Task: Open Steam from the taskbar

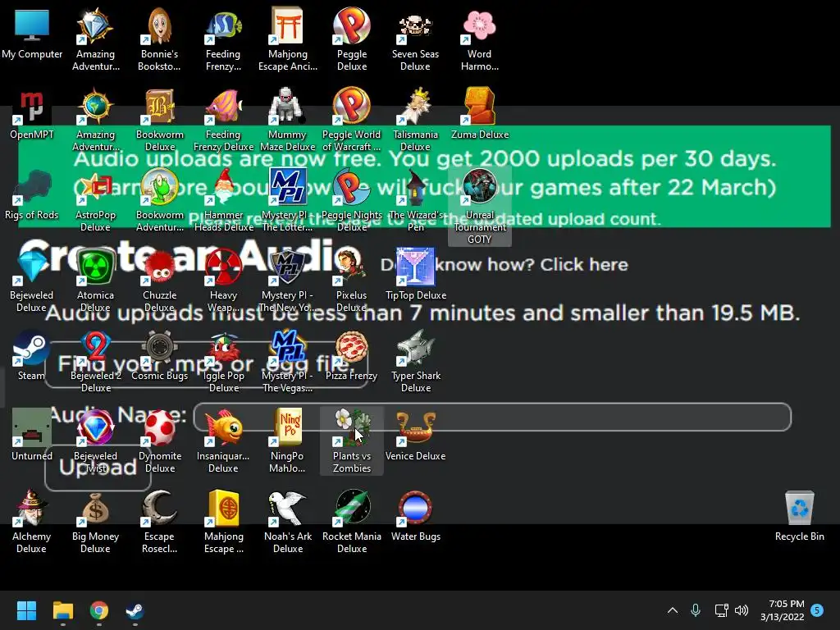Action: pos(135,610)
